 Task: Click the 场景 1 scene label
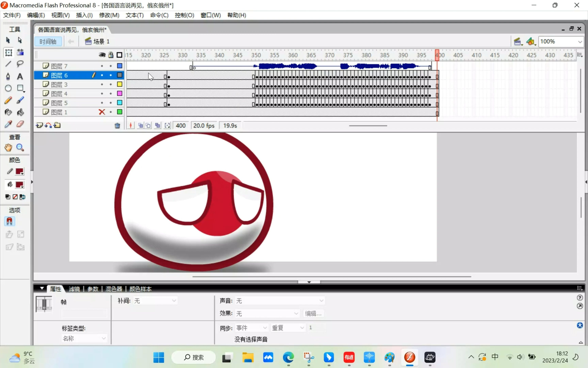pyautogui.click(x=101, y=42)
